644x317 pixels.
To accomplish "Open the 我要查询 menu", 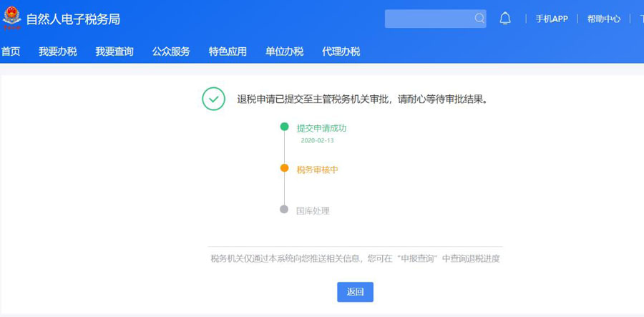I will pos(114,52).
